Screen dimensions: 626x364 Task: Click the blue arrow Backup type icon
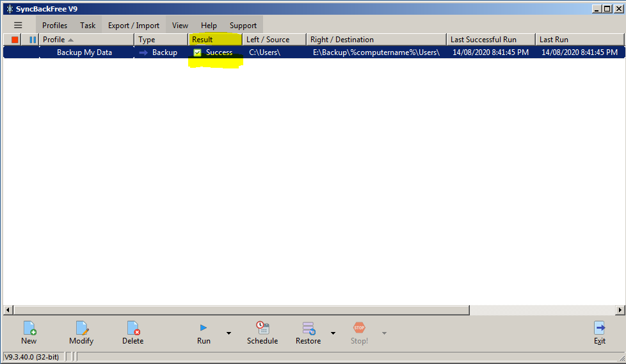(x=143, y=52)
